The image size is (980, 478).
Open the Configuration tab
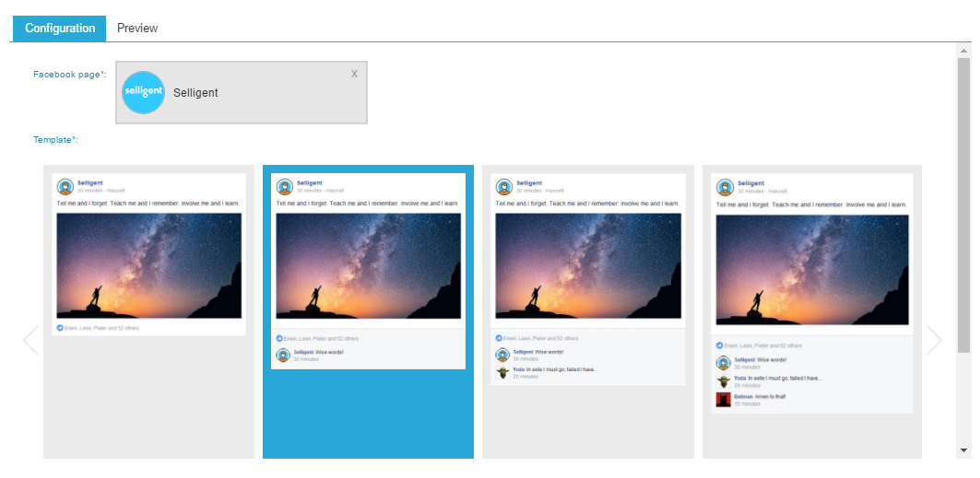point(60,29)
